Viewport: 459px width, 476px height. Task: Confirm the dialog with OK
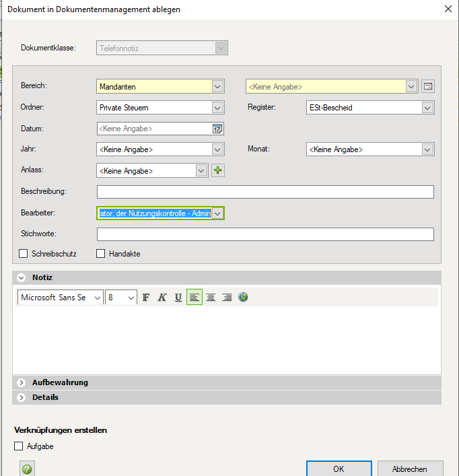[339, 469]
